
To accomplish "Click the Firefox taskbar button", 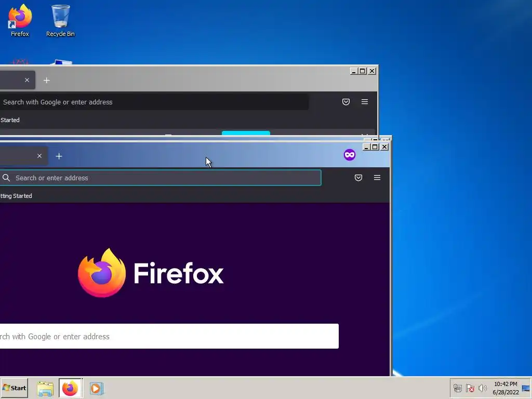I will pos(70,388).
